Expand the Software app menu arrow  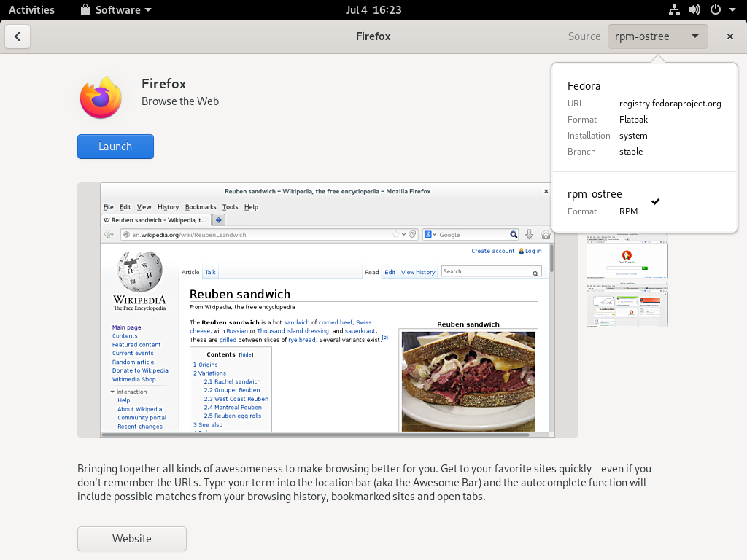149,10
